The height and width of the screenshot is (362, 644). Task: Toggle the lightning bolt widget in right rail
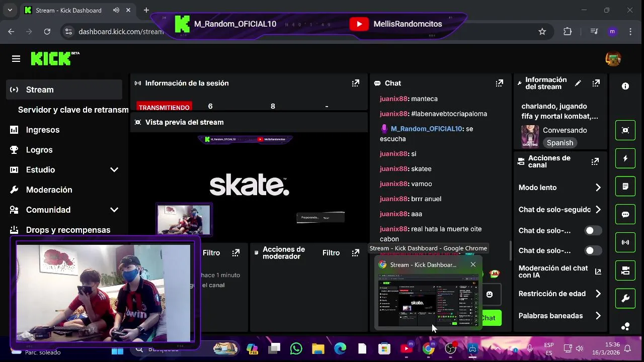(x=625, y=158)
